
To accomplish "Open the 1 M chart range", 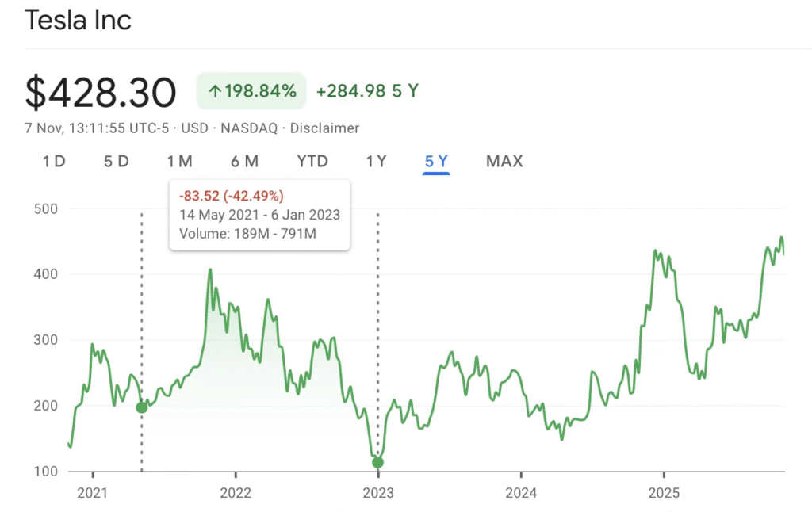I will tap(179, 162).
